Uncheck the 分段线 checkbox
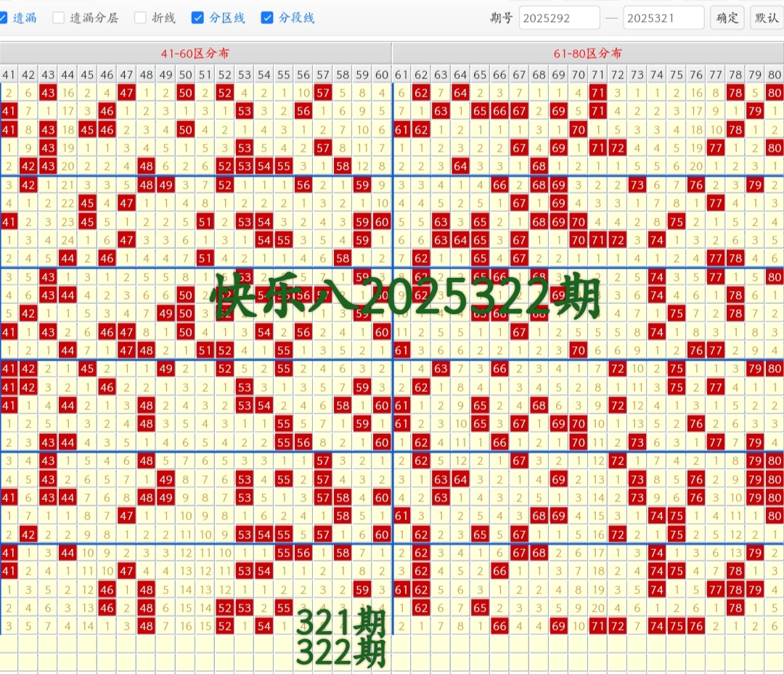Viewport: 784px width, 674px height. coord(267,18)
